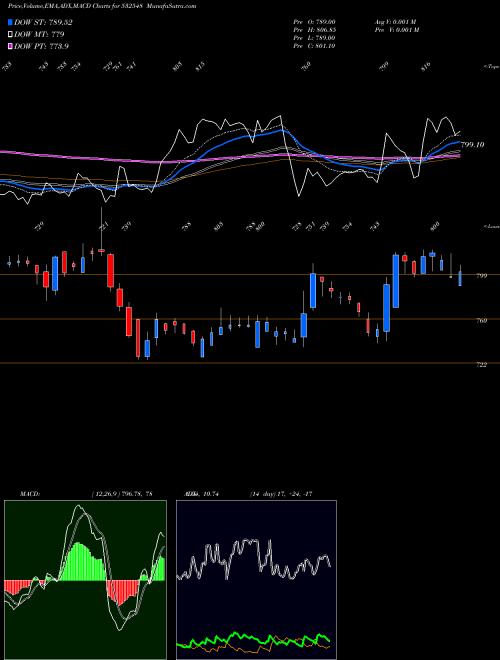Click the 'Pre V: 0.001 M' volume text
This screenshot has width=500, height=660.
pos(396,30)
